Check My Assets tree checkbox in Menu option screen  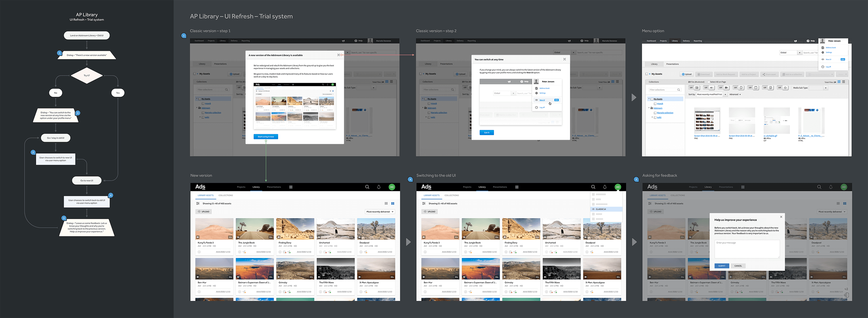652,99
